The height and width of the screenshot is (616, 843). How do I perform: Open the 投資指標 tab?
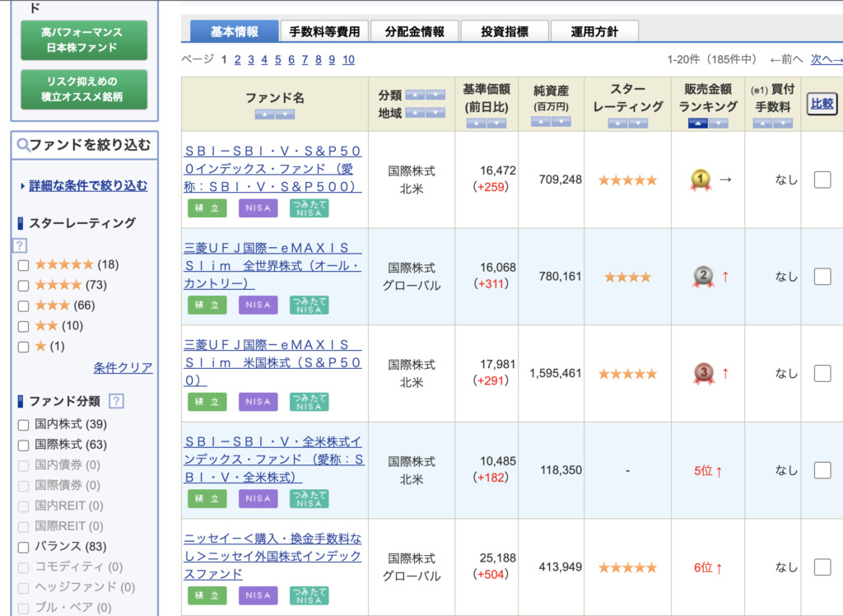tap(505, 31)
